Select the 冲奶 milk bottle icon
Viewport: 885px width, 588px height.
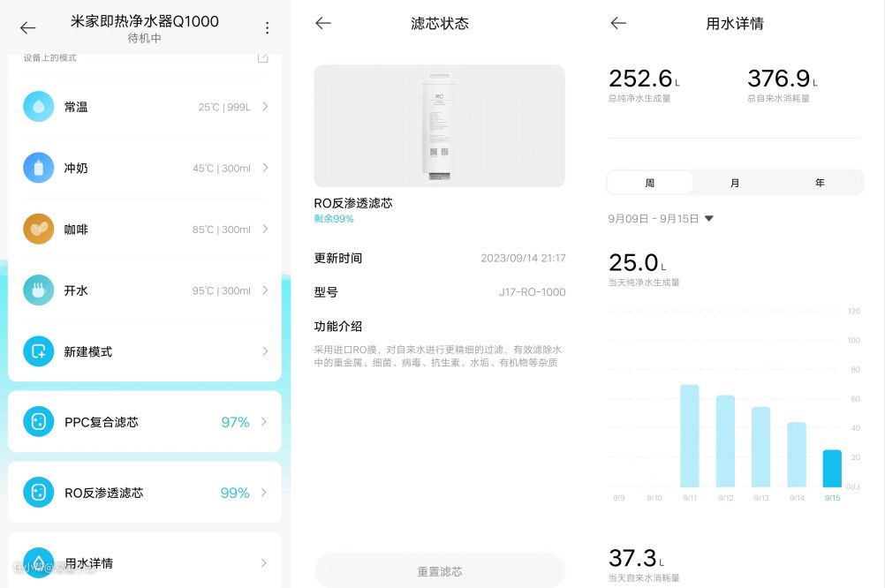coord(38,168)
